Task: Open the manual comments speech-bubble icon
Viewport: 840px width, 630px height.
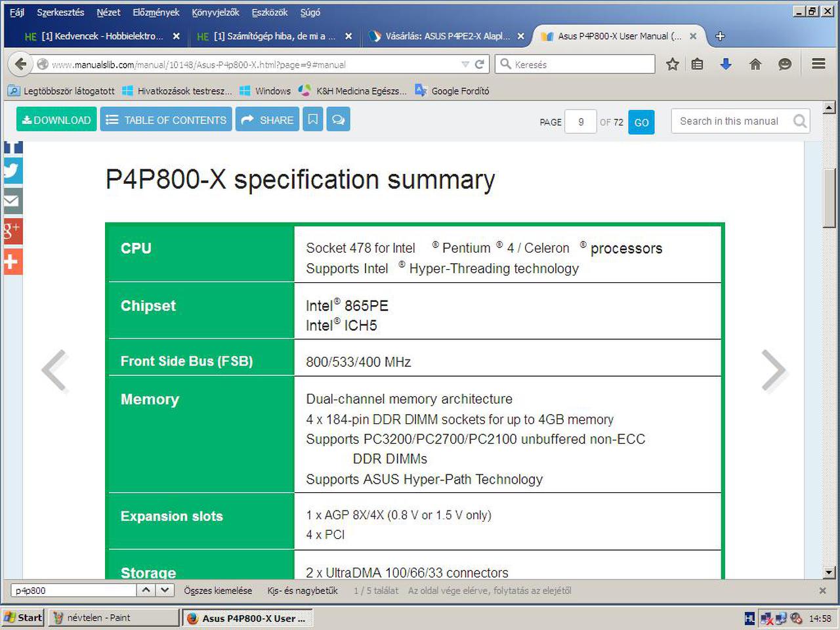Action: (338, 119)
